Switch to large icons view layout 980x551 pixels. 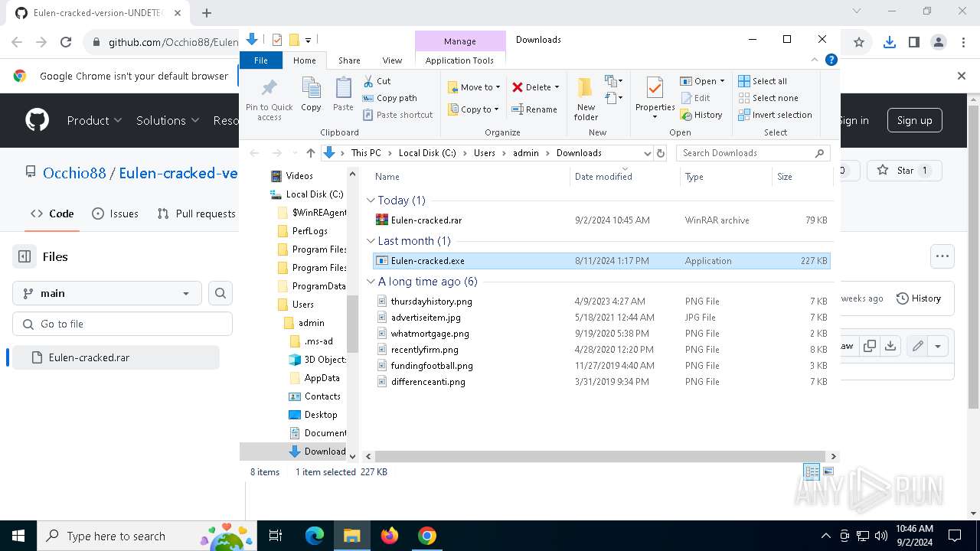coord(828,472)
